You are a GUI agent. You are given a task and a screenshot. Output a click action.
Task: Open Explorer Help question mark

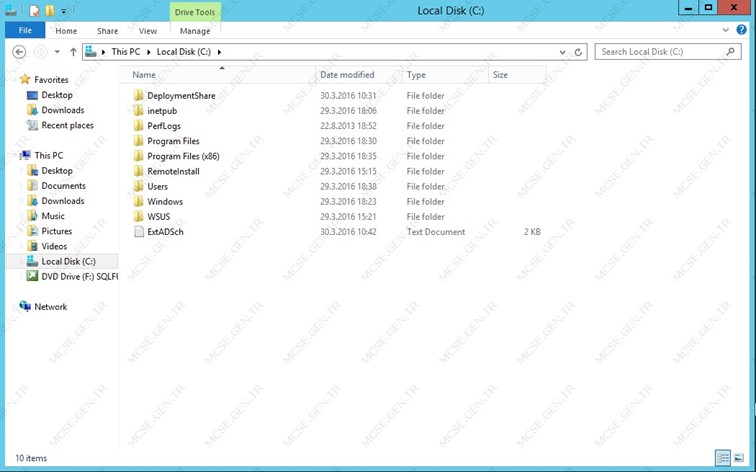[741, 30]
